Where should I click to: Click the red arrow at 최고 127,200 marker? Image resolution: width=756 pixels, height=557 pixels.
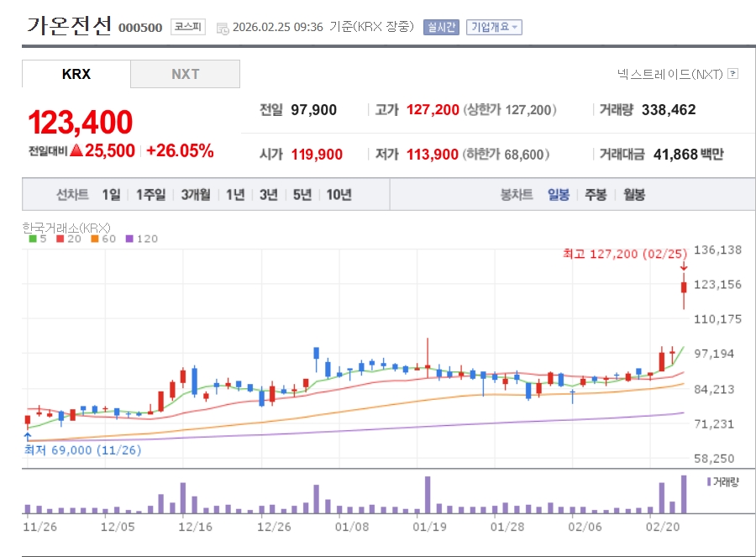(684, 267)
